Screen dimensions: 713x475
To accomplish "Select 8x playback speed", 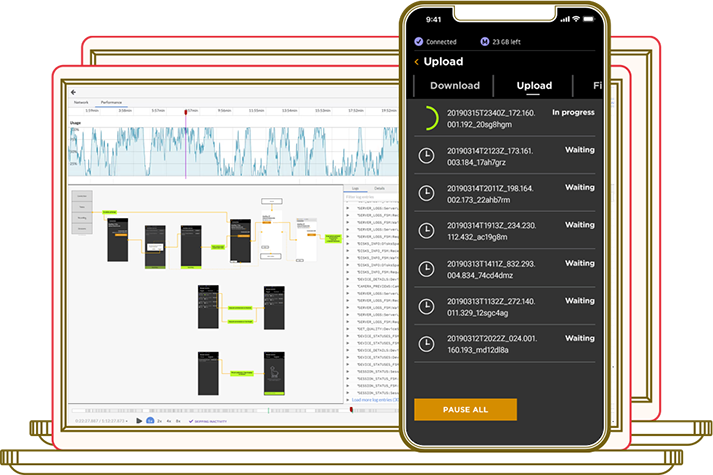I will (x=178, y=421).
